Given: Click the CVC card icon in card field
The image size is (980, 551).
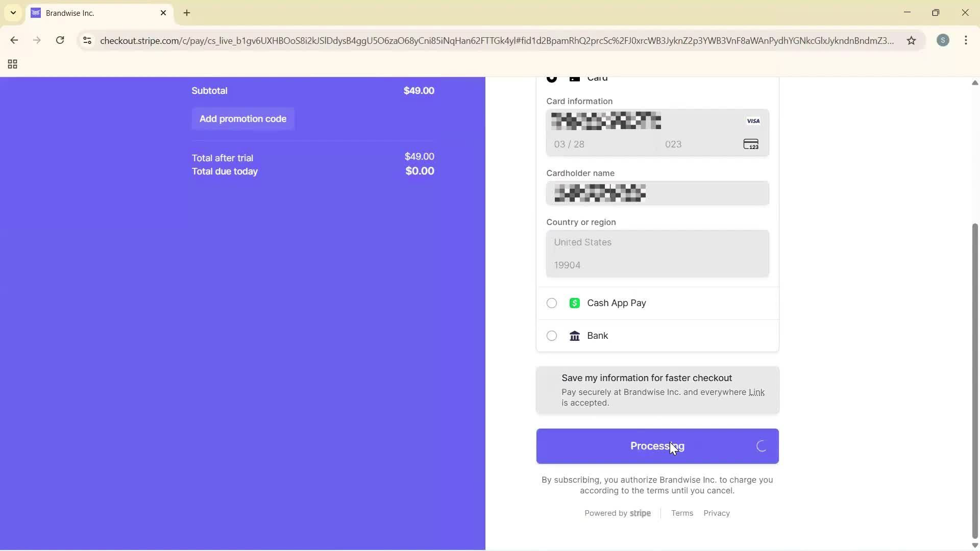Looking at the screenshot, I should click(751, 144).
